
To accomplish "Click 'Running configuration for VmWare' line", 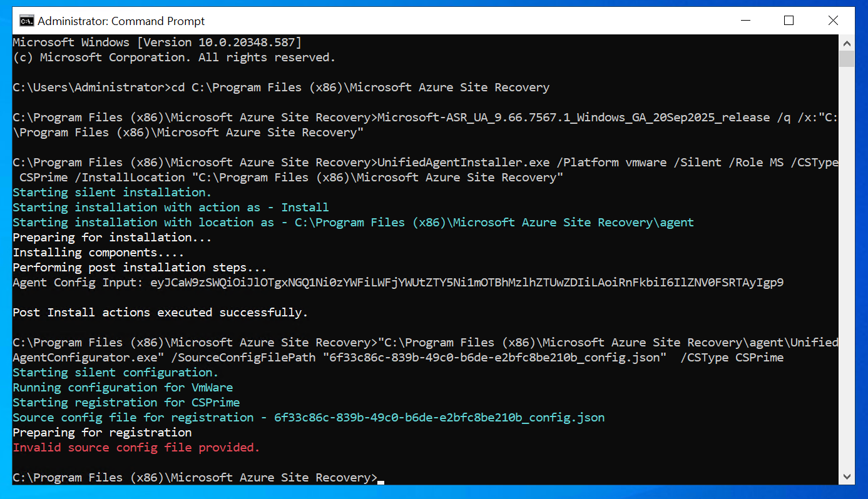I will click(x=123, y=388).
